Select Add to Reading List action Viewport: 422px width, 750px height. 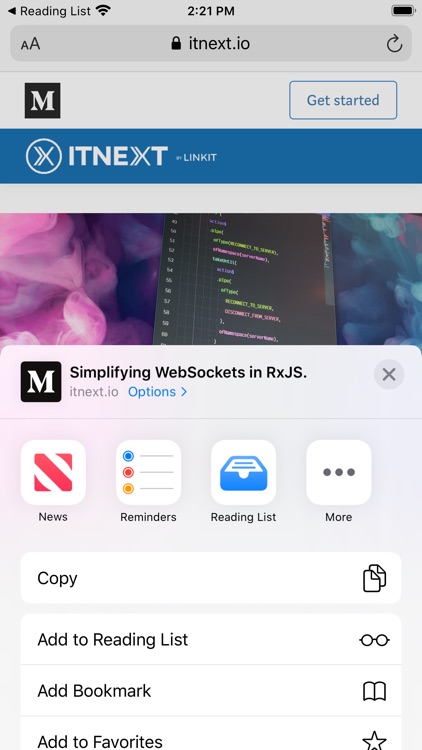211,640
